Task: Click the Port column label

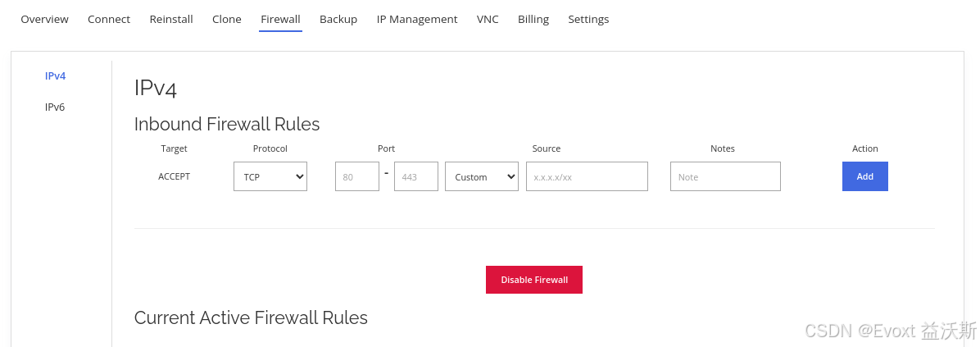Action: coord(386,148)
